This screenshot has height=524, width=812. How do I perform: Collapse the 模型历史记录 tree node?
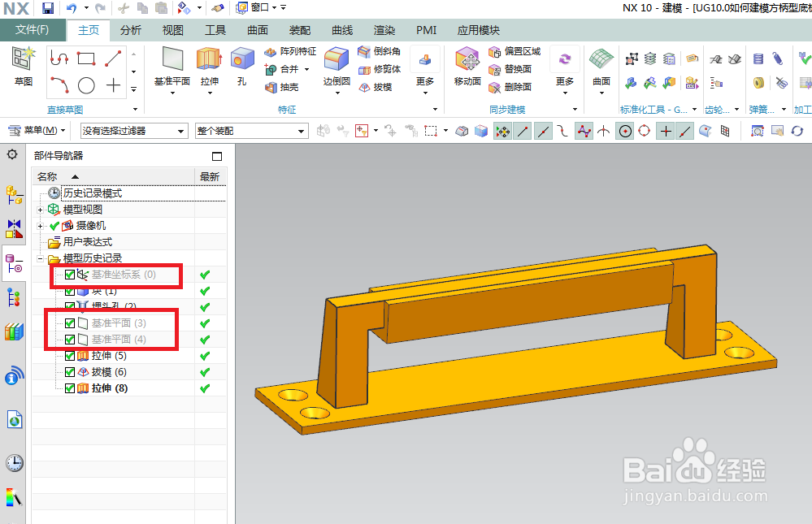point(40,258)
